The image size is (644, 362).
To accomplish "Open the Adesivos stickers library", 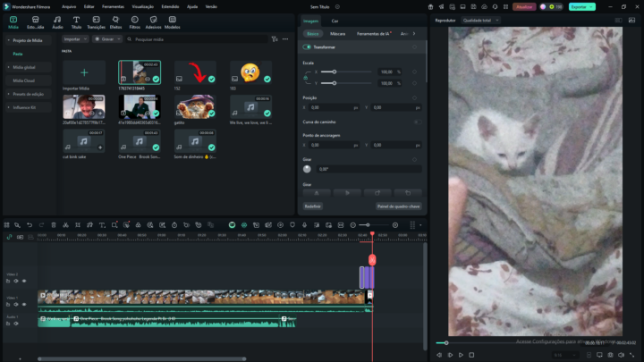I will (153, 23).
